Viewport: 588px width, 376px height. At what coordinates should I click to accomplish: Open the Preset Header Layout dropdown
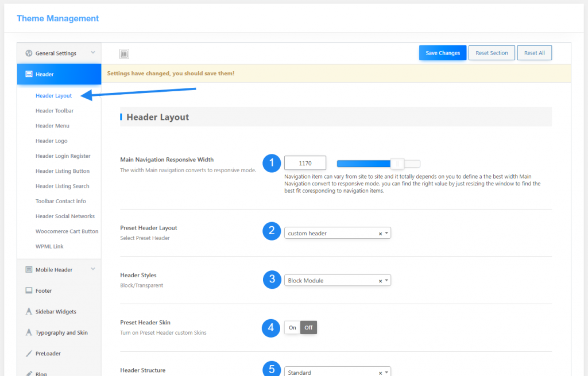[337, 233]
